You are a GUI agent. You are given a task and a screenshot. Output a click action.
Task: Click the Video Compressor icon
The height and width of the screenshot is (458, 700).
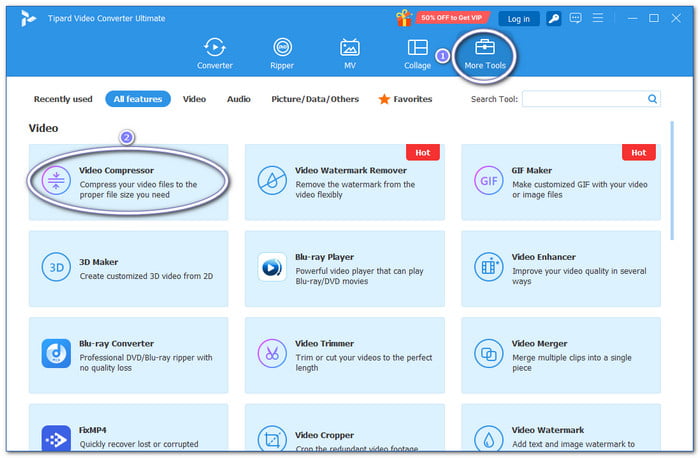pyautogui.click(x=56, y=180)
